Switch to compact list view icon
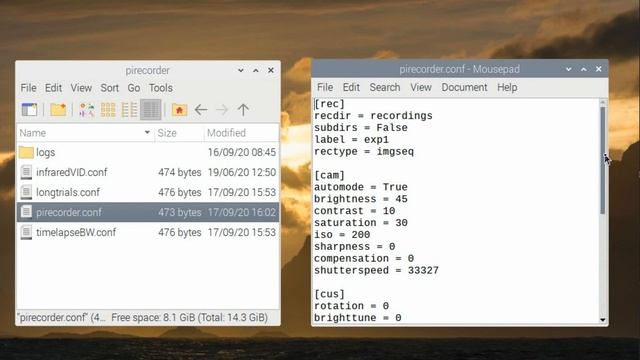640x360 pixels. [x=129, y=110]
